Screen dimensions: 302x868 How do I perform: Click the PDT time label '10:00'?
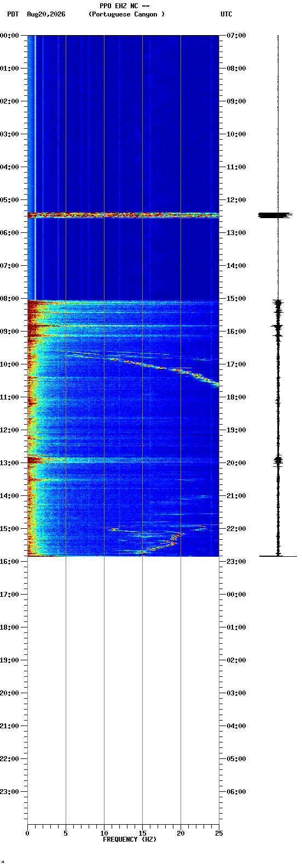pyautogui.click(x=9, y=364)
